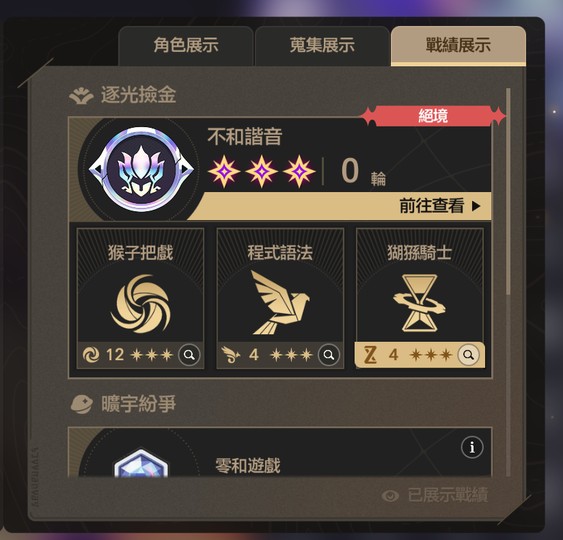This screenshot has width=563, height=540.
Task: Click 前往查看 to view details
Action: [x=432, y=206]
